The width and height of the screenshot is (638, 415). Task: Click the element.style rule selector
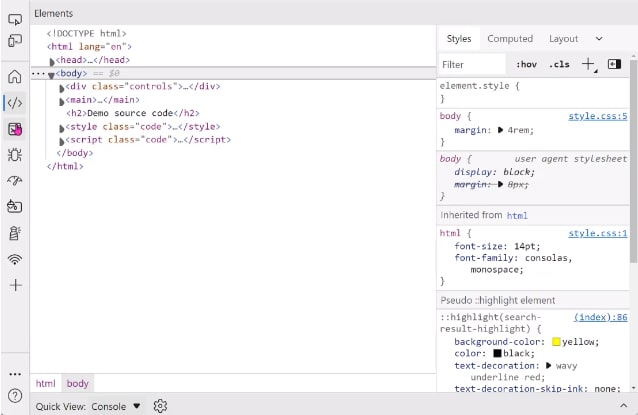tap(474, 86)
